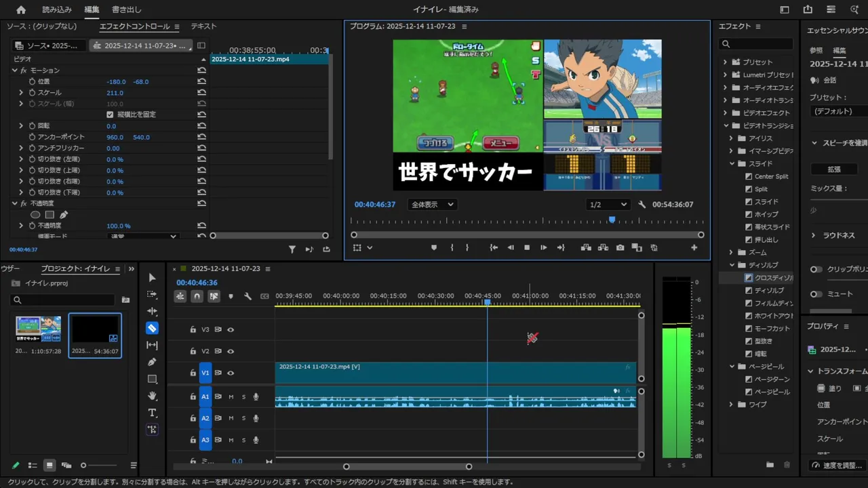
Task: Click position X value -180.0
Action: click(116, 82)
